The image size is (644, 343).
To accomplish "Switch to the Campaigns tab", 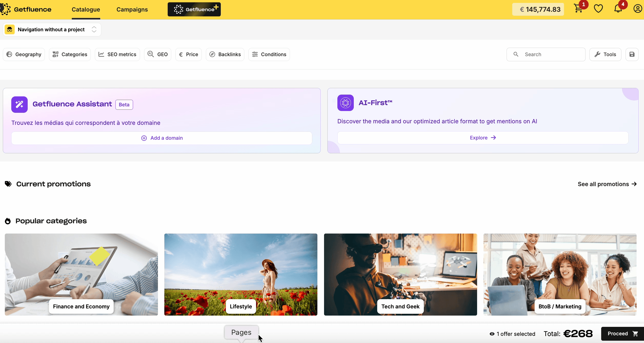I will pyautogui.click(x=132, y=9).
